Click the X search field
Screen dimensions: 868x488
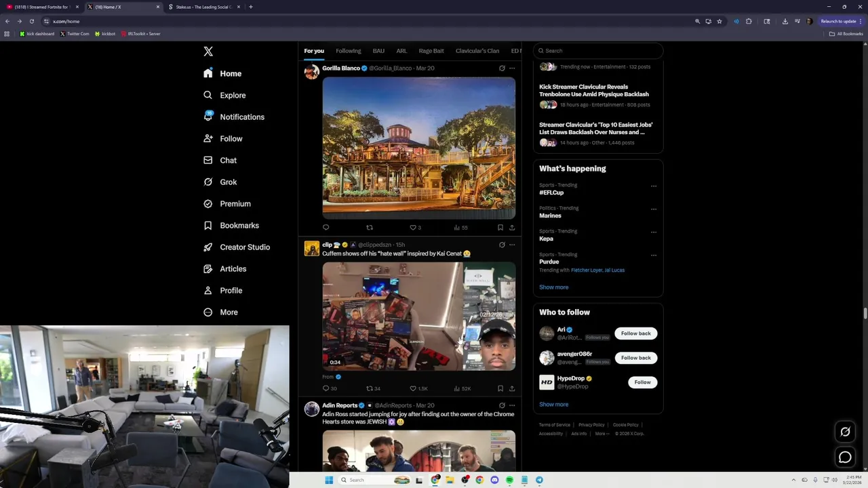click(x=598, y=51)
